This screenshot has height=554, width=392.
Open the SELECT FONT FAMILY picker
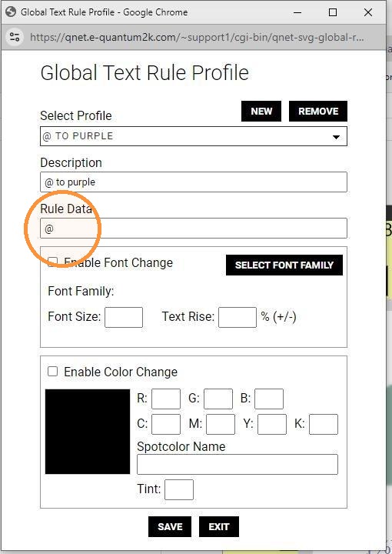tap(284, 265)
